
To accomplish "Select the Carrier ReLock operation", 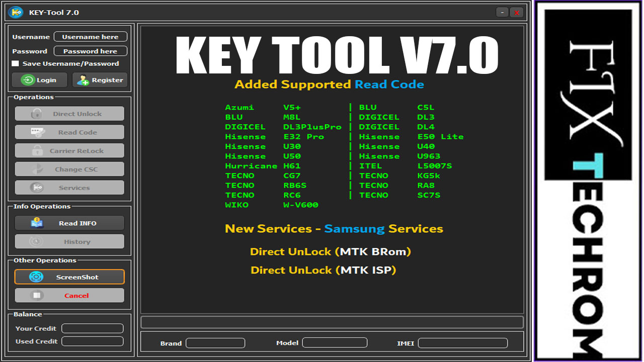I will coord(69,150).
